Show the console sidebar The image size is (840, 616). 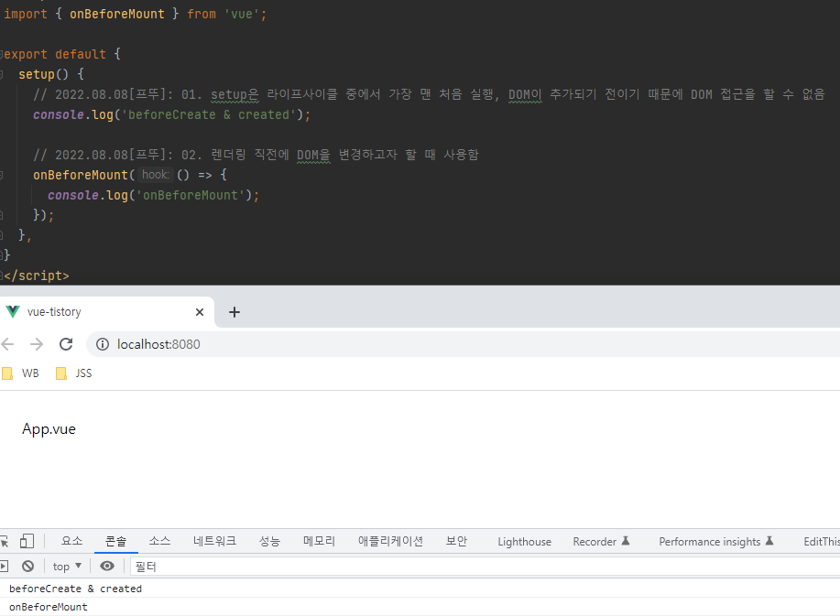click(x=4, y=567)
